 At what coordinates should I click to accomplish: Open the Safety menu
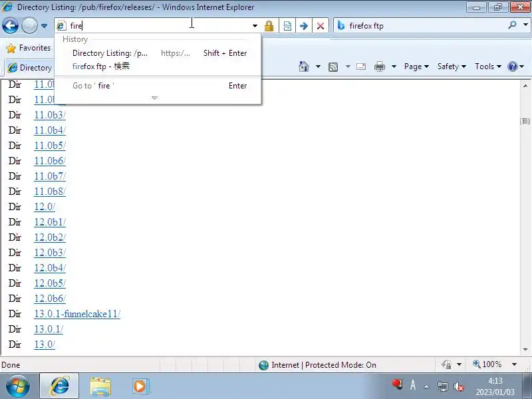coord(452,66)
